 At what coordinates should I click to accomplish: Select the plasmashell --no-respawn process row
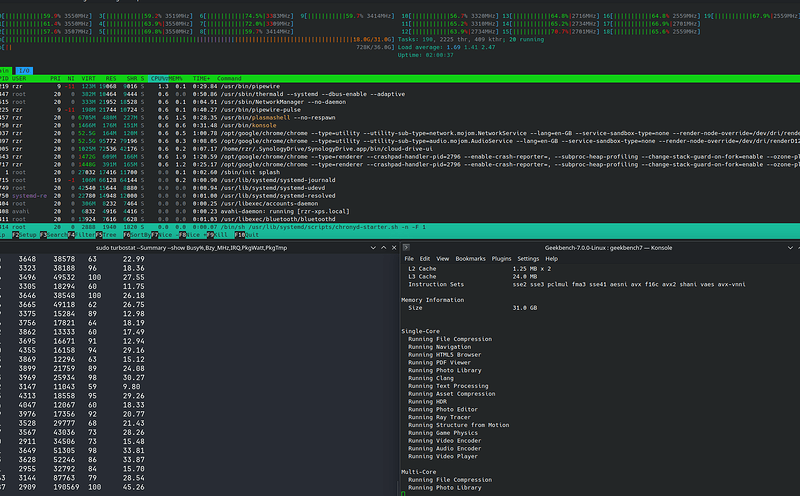click(x=400, y=117)
